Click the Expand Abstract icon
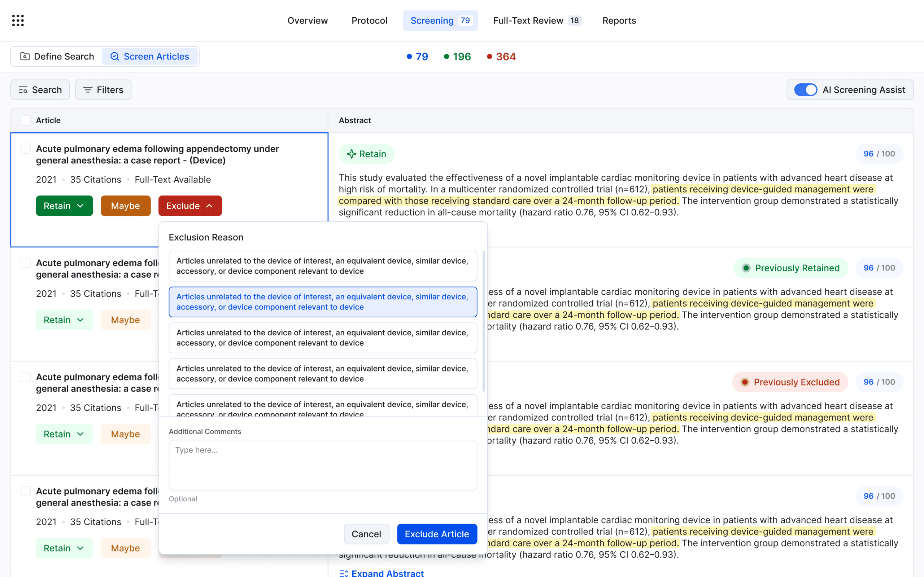This screenshot has height=577, width=924. pyautogui.click(x=343, y=573)
